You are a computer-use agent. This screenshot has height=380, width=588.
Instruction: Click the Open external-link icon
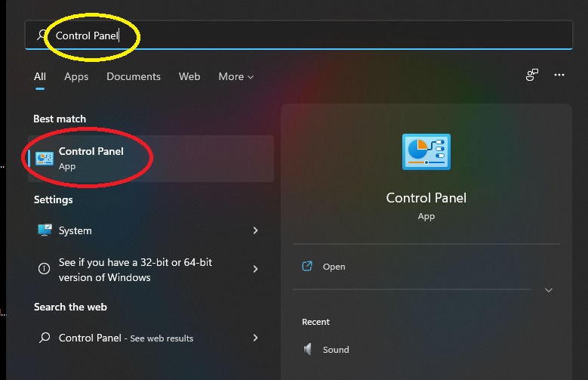307,266
